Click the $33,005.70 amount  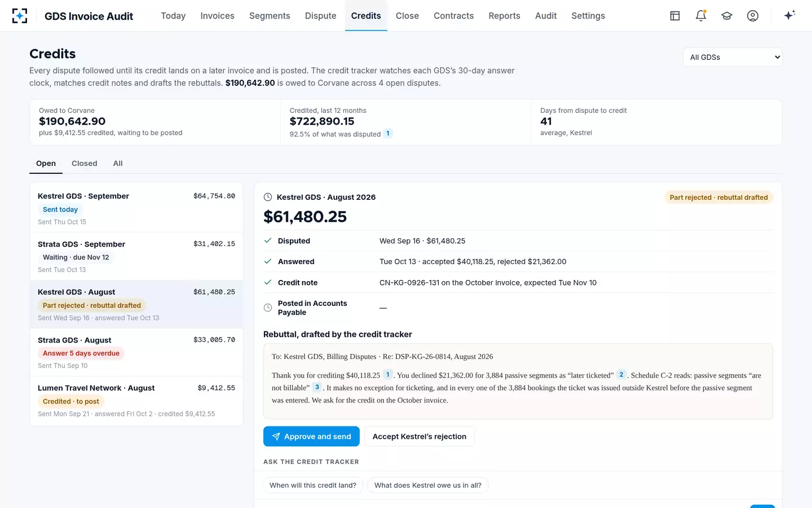(214, 340)
